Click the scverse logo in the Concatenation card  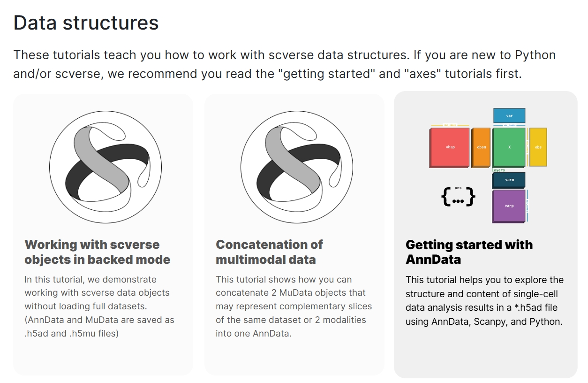point(296,167)
